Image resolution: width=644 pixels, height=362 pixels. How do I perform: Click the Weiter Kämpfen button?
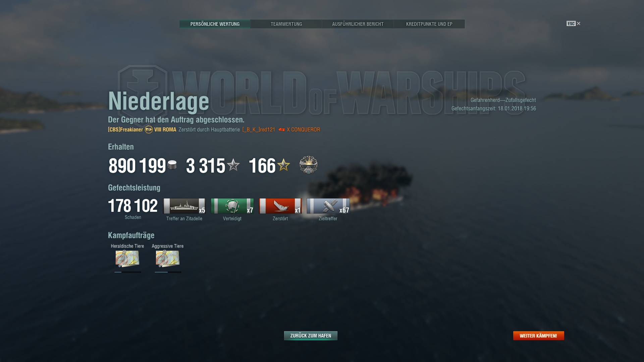(538, 336)
